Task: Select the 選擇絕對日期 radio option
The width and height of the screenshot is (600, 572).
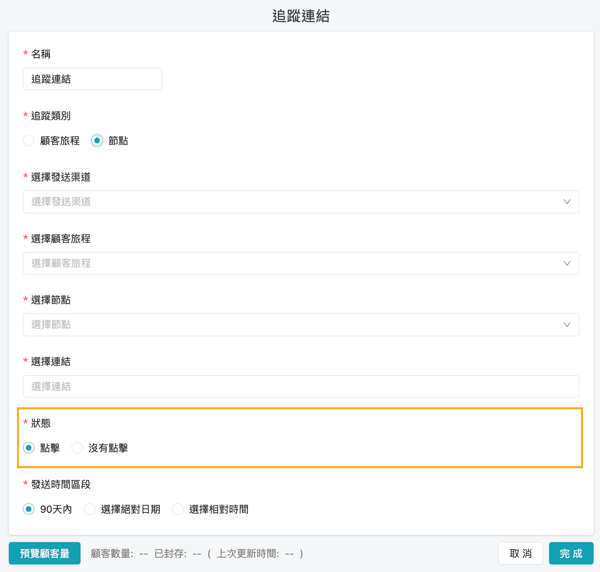Action: (90, 509)
